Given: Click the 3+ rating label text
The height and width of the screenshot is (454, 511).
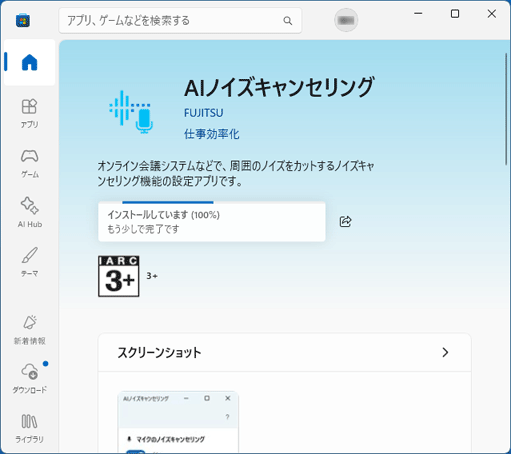Looking at the screenshot, I should click(x=152, y=276).
